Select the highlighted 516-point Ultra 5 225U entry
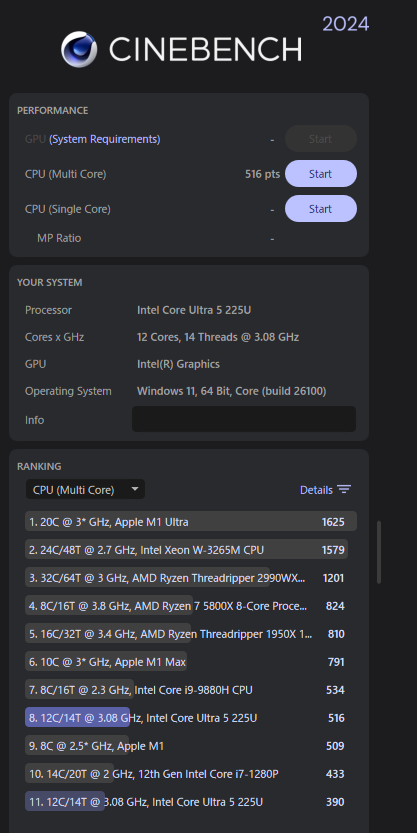Image resolution: width=417 pixels, height=833 pixels. (191, 718)
